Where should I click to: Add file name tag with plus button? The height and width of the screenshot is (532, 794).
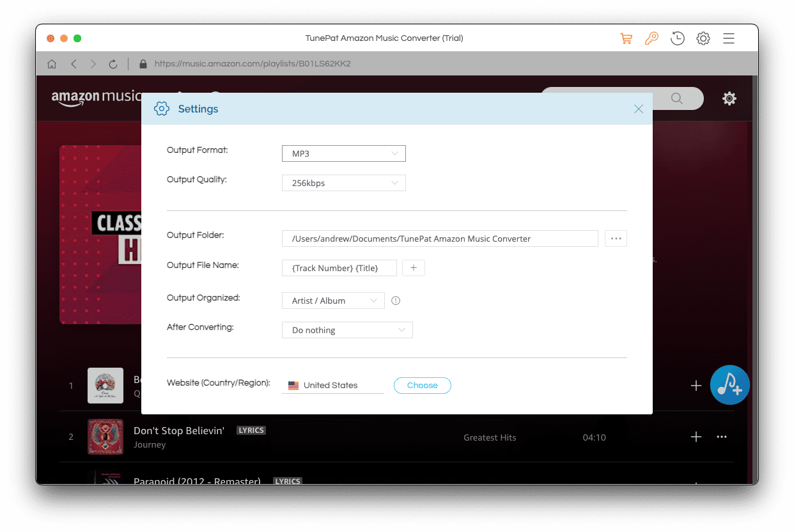click(x=414, y=268)
